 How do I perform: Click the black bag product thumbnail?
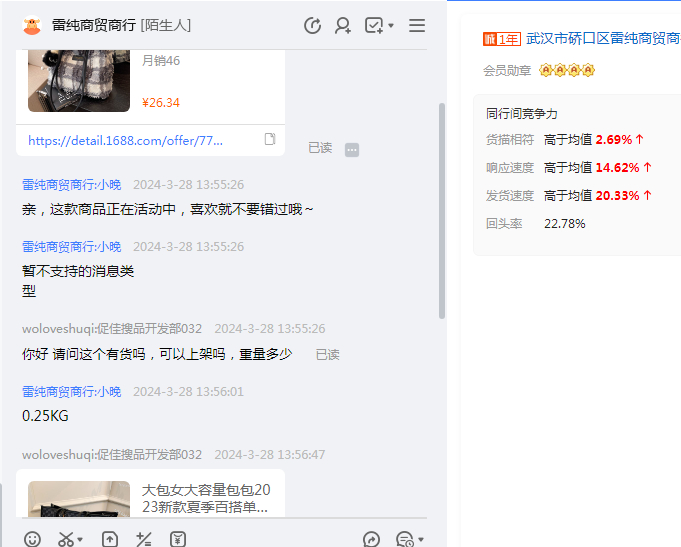click(79, 499)
